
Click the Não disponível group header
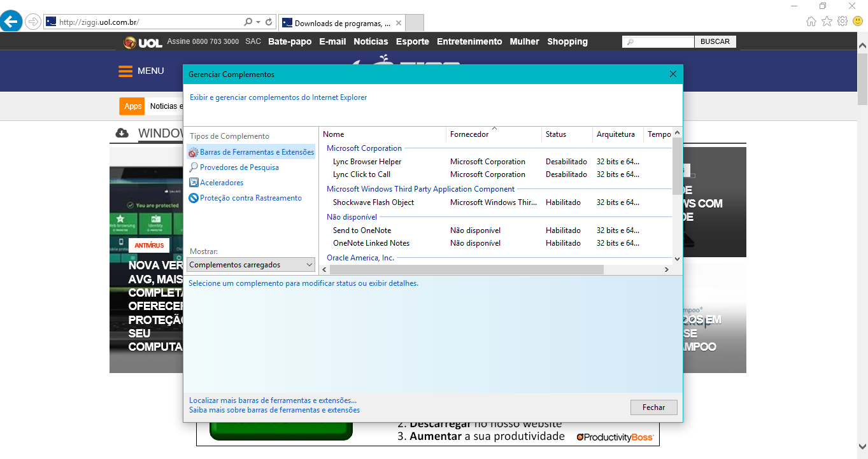point(352,217)
